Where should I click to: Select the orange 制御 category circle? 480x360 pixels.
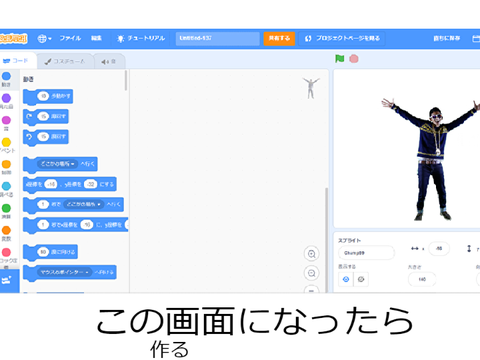point(6,164)
